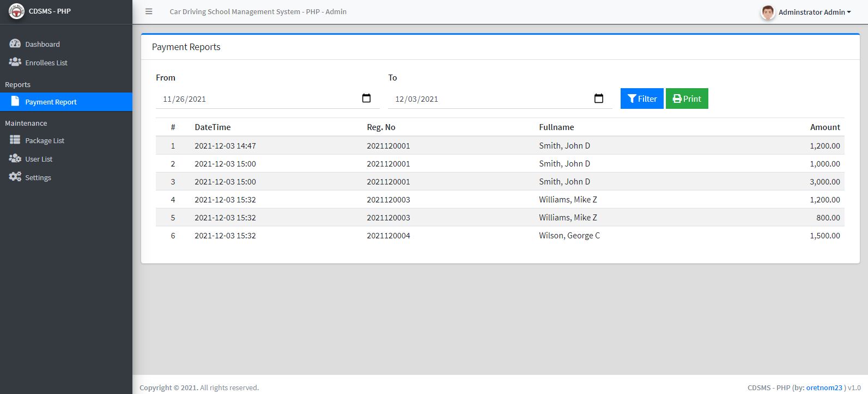Click the Amount column header
Image resolution: width=868 pixels, height=394 pixels.
(x=825, y=127)
